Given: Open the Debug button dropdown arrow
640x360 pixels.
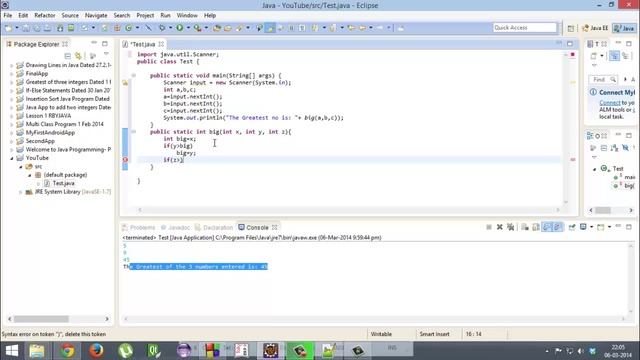Looking at the screenshot, I should pyautogui.click(x=170, y=28).
